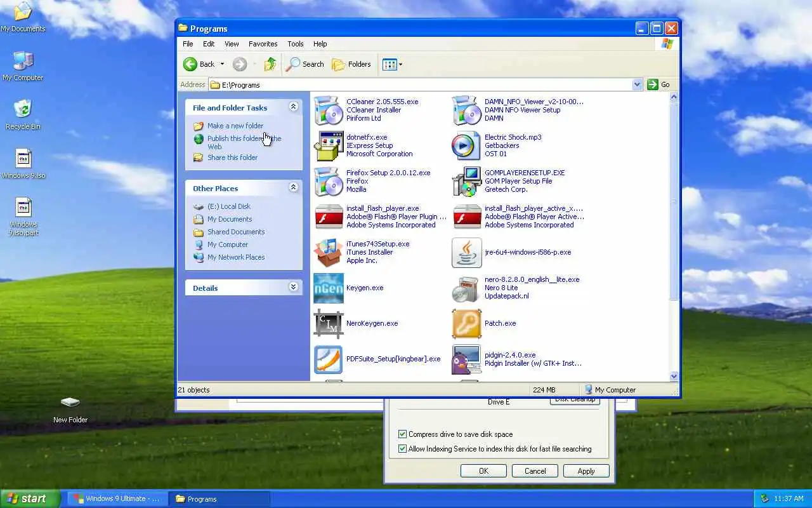Select the Keygen.exe nGen icon
This screenshot has width=812, height=508.
point(329,288)
